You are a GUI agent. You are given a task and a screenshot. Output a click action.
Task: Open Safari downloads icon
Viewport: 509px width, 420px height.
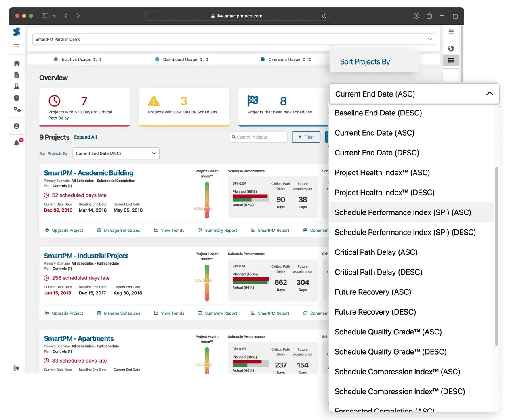pos(416,16)
